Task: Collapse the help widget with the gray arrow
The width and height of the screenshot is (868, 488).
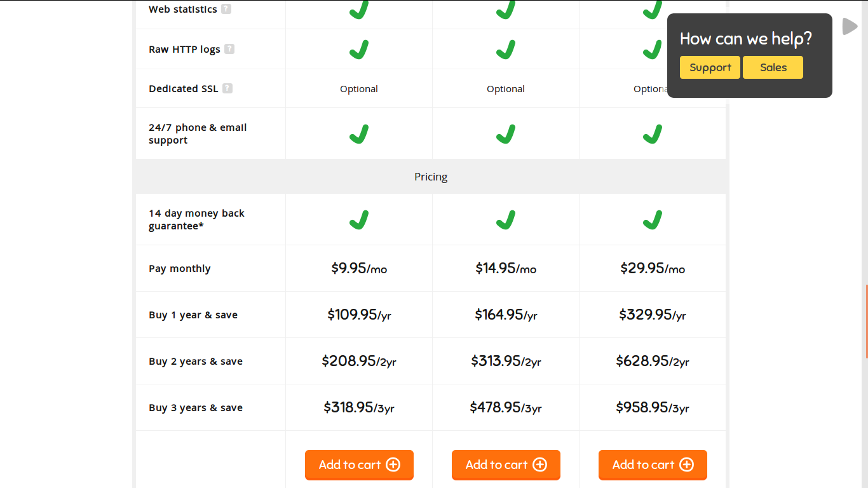Action: click(x=850, y=26)
